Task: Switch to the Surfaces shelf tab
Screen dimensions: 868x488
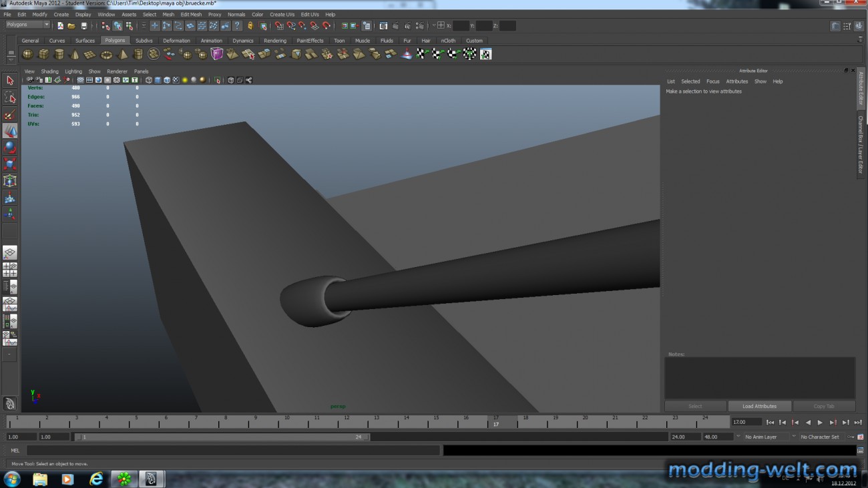Action: point(85,41)
